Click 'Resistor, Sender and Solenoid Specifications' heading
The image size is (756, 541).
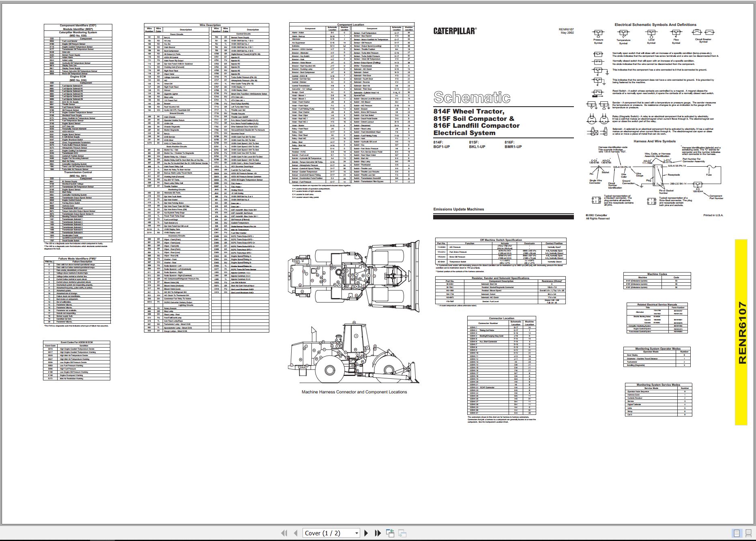[500, 278]
